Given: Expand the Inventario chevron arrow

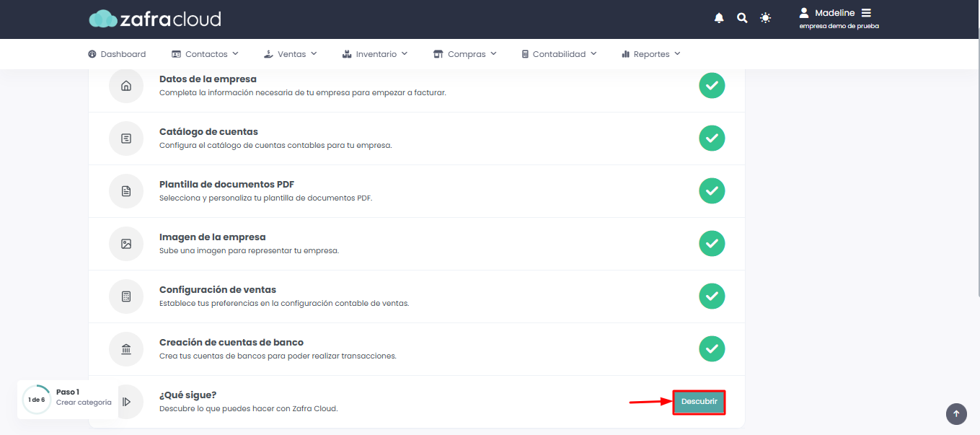Looking at the screenshot, I should click(x=405, y=53).
